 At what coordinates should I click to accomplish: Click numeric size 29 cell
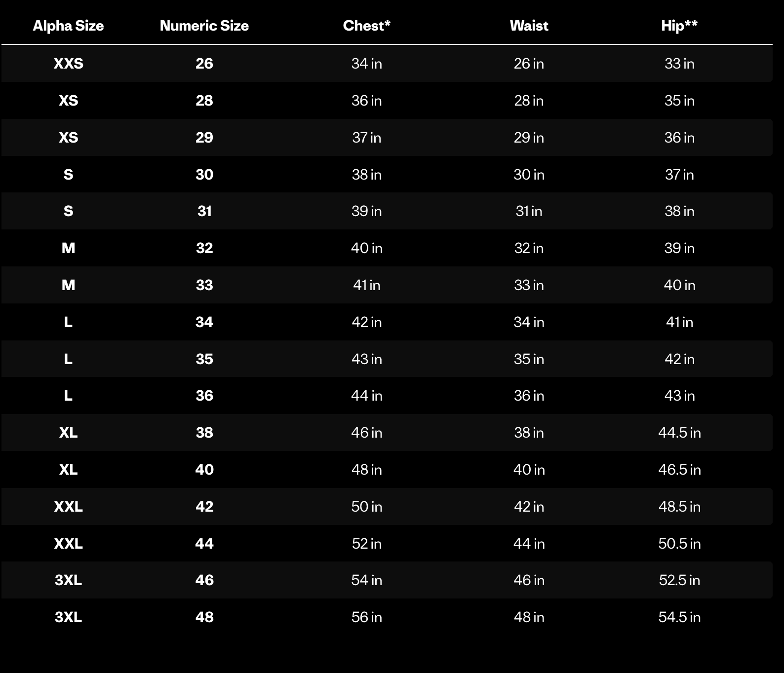click(x=204, y=137)
